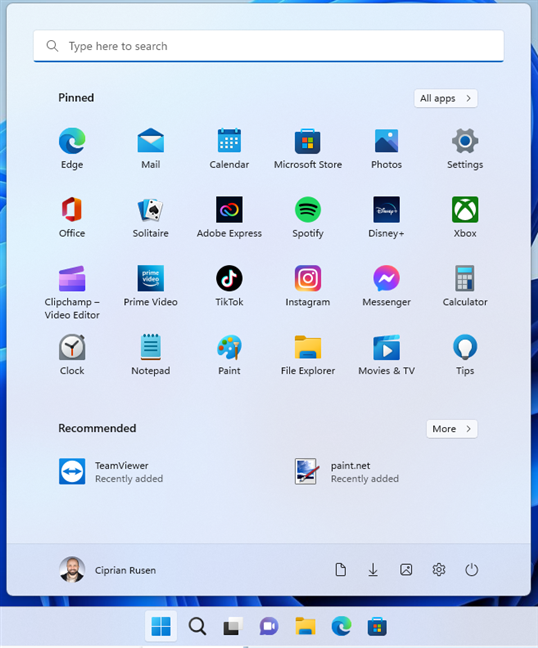Viewport: 538px width, 648px height.
Task: Open the Tips app
Action: 465,355
